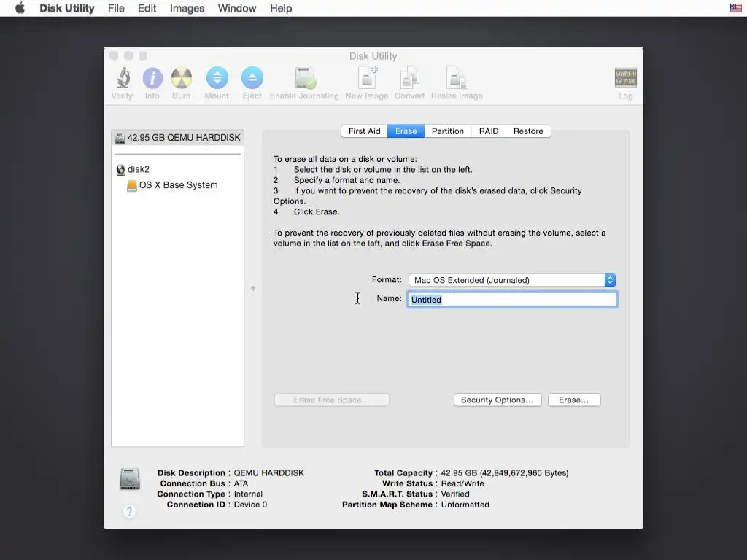Select the OS X Base System volume
The width and height of the screenshot is (747, 560).
click(x=178, y=185)
